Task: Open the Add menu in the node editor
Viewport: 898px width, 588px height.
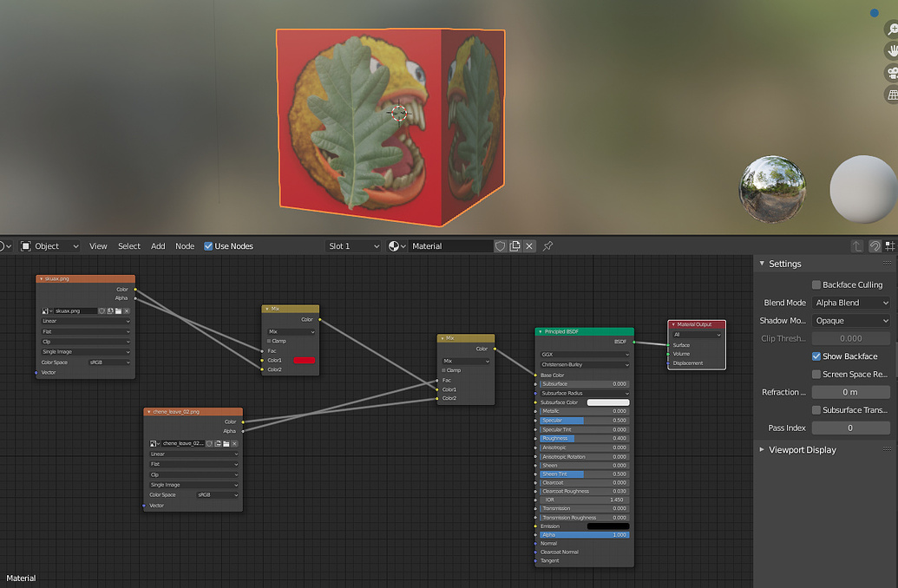Action: (x=158, y=246)
